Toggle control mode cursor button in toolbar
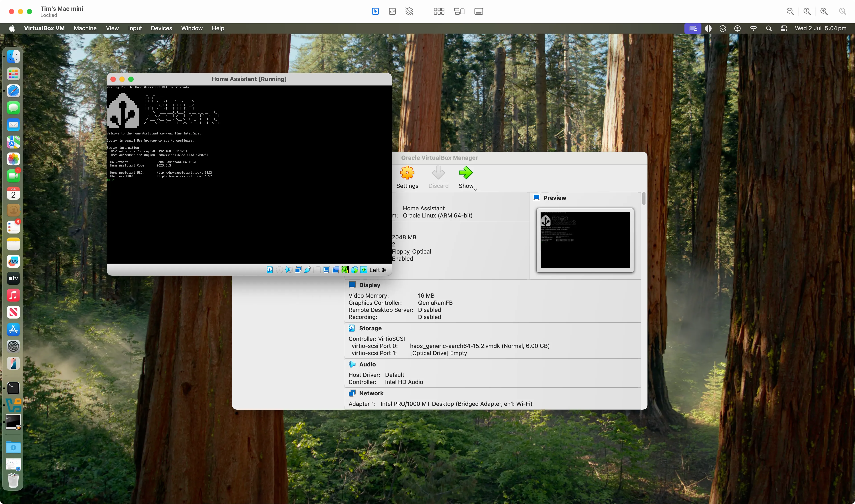The image size is (855, 504). click(x=375, y=12)
